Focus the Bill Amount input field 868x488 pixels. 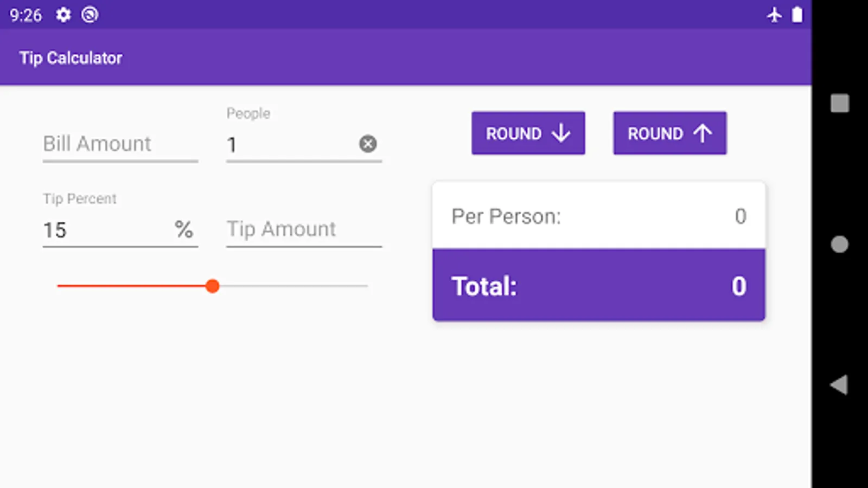coord(120,144)
